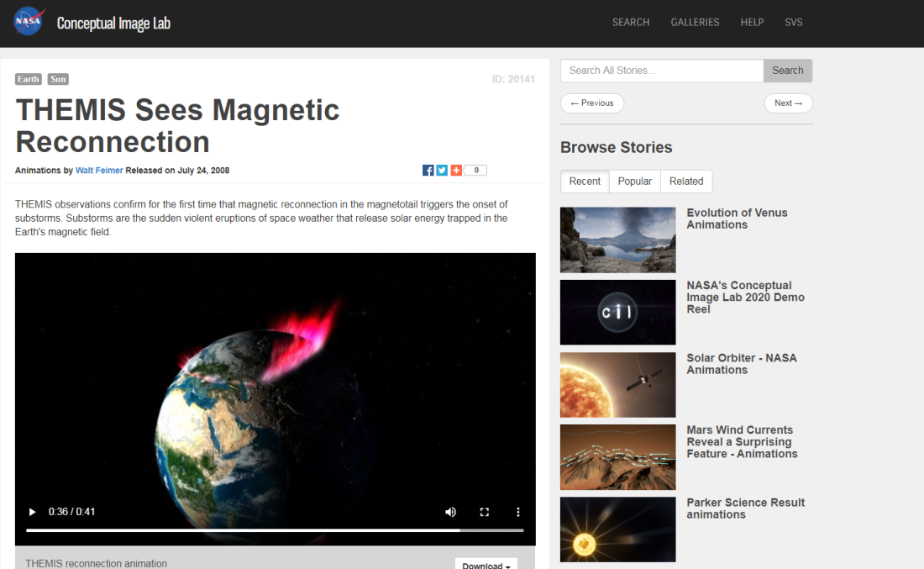The image size is (924, 569).
Task: Open Parker Science Result animations title
Action: point(745,508)
